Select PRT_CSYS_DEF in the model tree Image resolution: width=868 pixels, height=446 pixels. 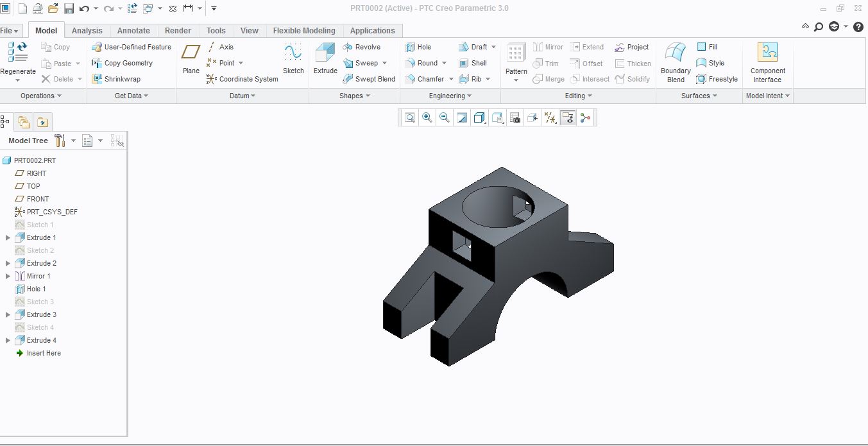point(46,212)
